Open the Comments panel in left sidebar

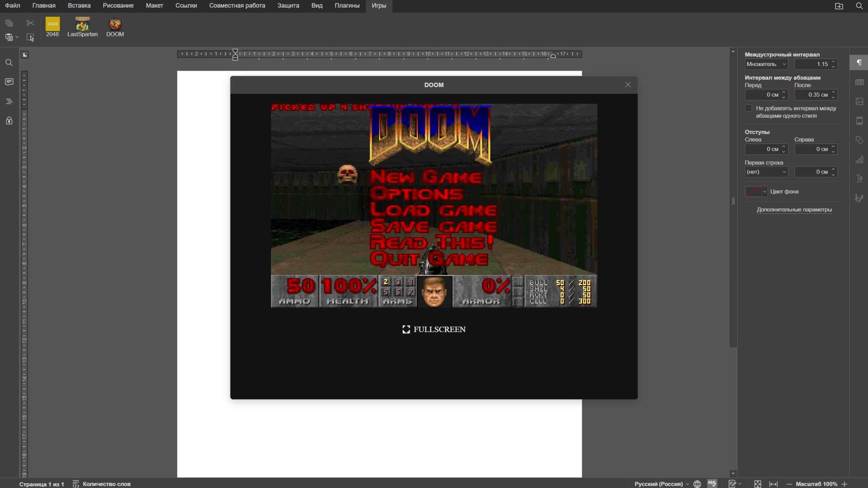(9, 82)
